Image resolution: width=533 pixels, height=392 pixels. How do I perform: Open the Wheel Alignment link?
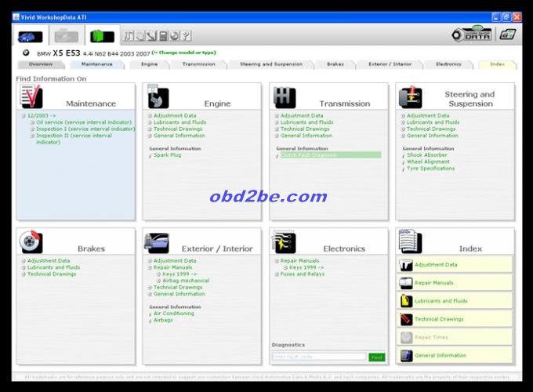[x=428, y=162]
